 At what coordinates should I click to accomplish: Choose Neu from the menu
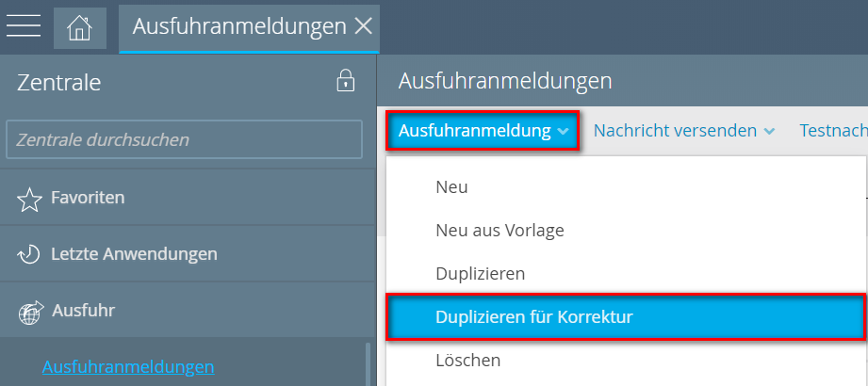tap(451, 187)
